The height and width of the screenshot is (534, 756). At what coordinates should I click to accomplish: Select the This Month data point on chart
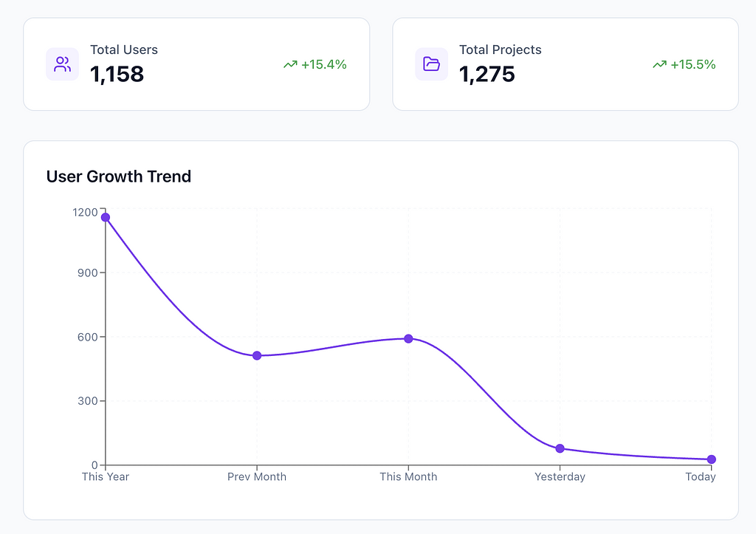click(408, 338)
